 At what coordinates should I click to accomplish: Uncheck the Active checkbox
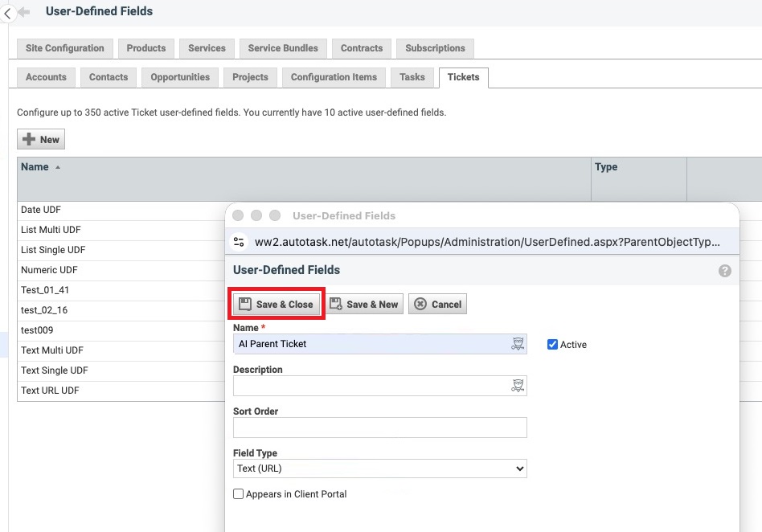point(552,344)
